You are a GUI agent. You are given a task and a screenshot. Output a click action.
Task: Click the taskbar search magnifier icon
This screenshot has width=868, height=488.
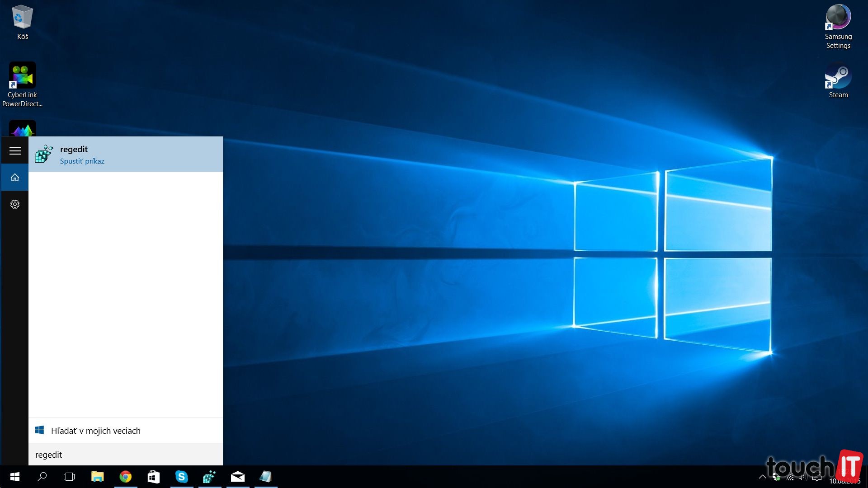tap(42, 477)
